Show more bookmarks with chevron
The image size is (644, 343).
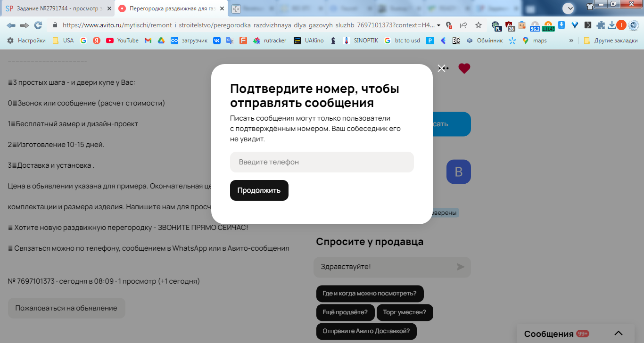[x=571, y=41]
